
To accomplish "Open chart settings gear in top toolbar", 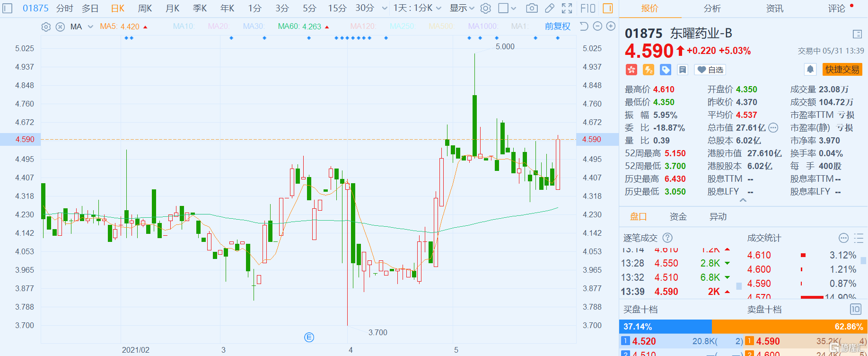I will pyautogui.click(x=485, y=8).
